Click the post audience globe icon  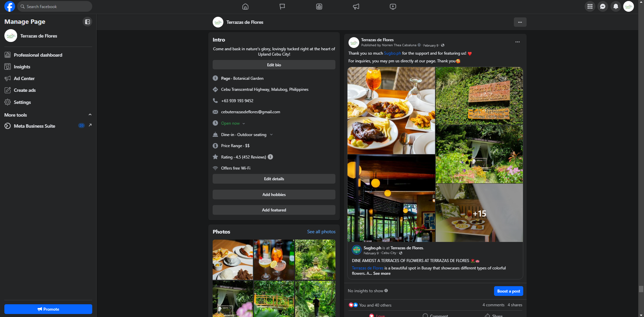[x=443, y=45]
